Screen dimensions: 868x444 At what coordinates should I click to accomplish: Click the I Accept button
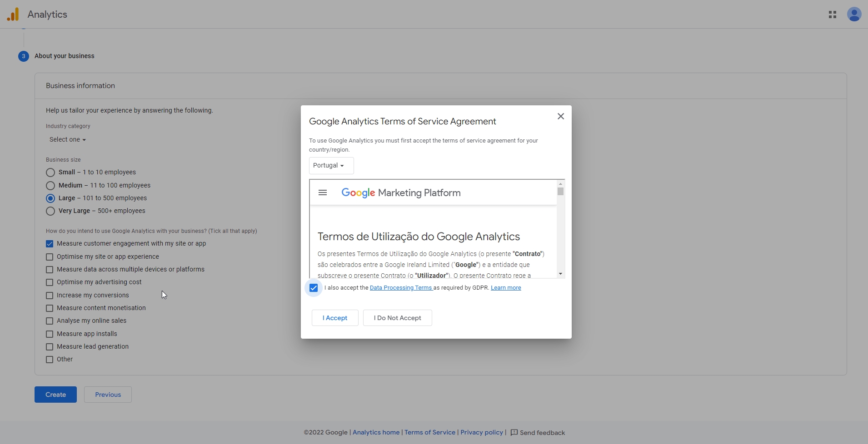[335, 318]
